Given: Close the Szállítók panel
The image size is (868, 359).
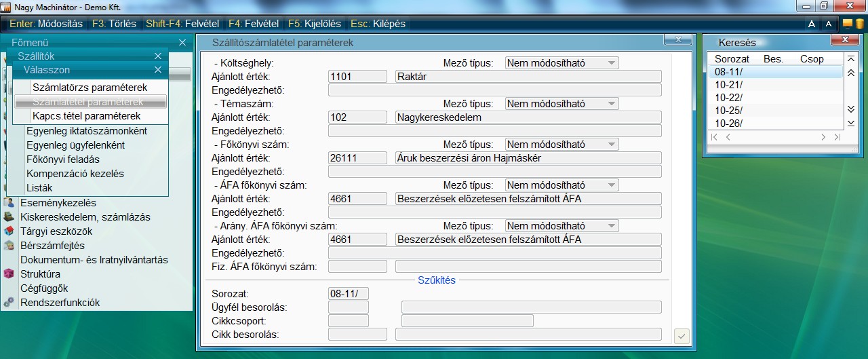Looking at the screenshot, I should click(158, 56).
